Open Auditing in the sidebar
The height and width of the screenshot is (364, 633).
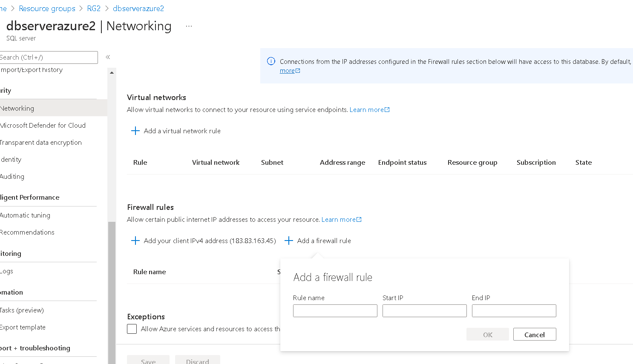(12, 176)
